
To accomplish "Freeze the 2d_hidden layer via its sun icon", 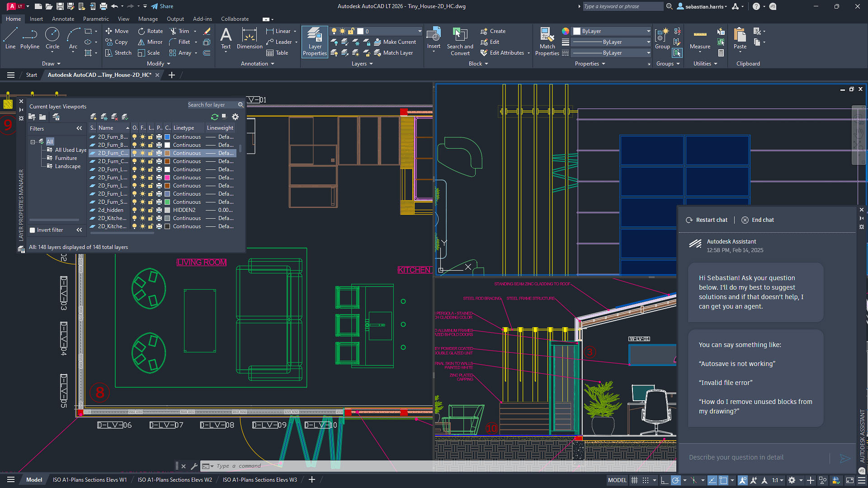I will coord(143,210).
